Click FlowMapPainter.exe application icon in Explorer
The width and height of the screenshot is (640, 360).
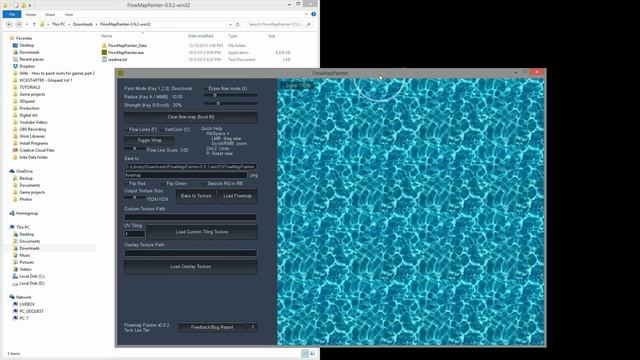point(104,52)
